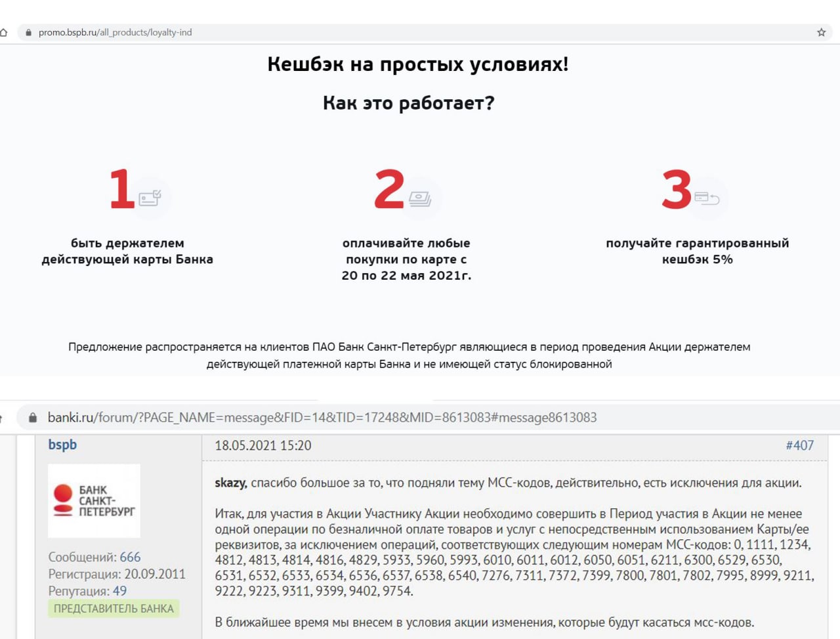Open the Банк Санкт-Петербург avatar image
Image resolution: width=840 pixels, height=639 pixels.
coord(94,501)
